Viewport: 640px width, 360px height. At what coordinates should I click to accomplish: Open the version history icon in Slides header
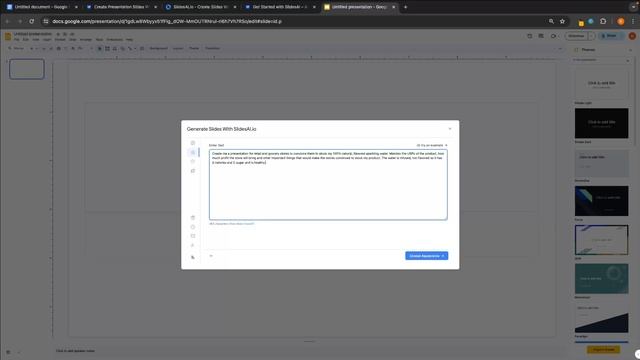pyautogui.click(x=529, y=36)
